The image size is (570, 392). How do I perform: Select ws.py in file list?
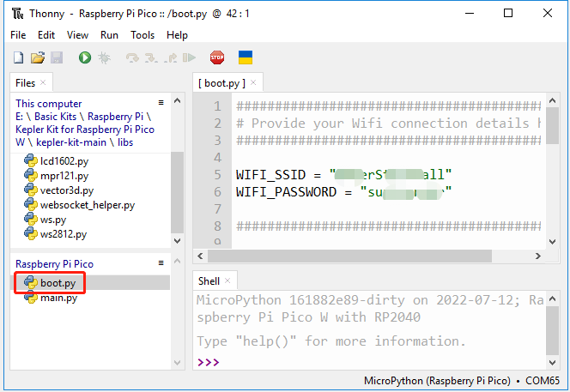click(45, 220)
